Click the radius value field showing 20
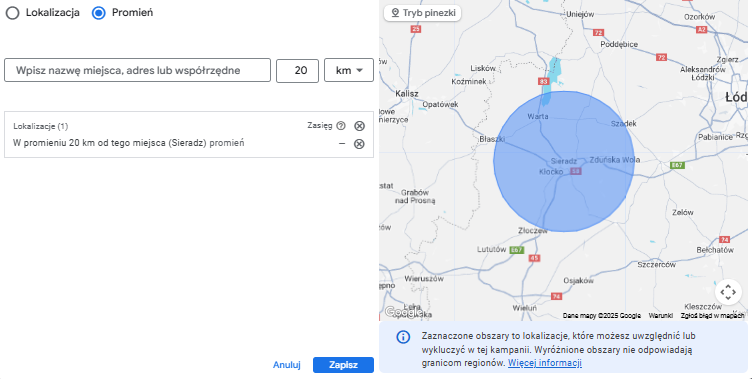The image size is (752, 379). [x=297, y=71]
